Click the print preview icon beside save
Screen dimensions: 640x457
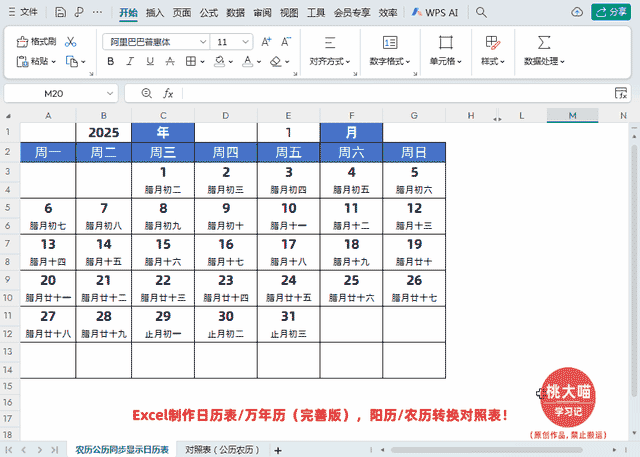[79, 12]
